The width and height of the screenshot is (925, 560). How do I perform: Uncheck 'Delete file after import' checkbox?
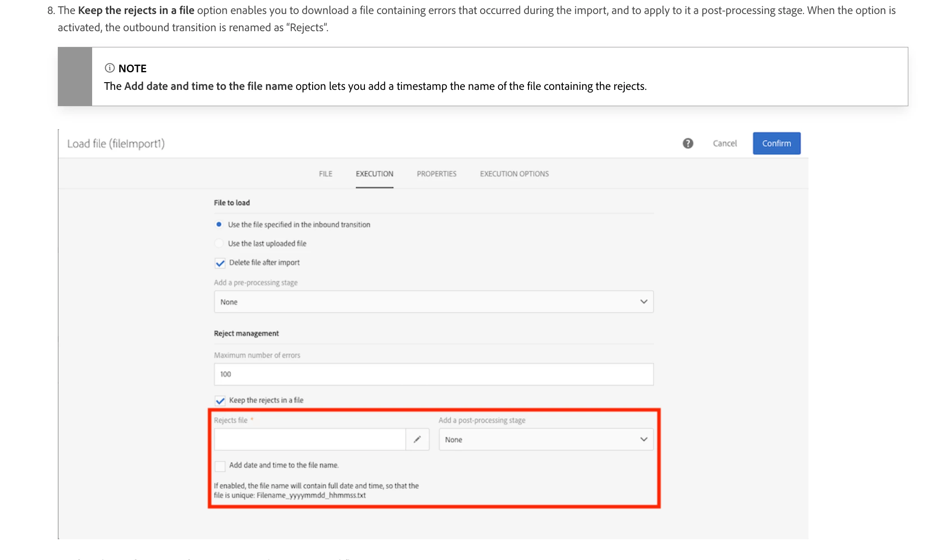tap(220, 263)
